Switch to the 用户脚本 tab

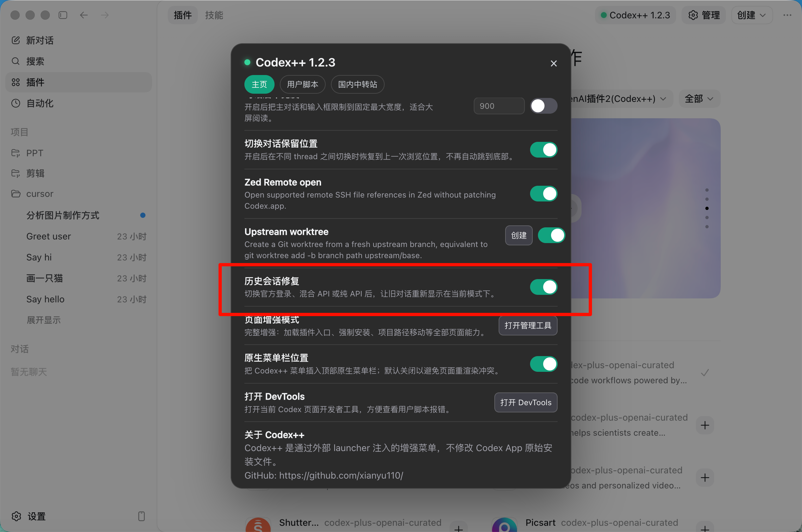[x=302, y=84]
